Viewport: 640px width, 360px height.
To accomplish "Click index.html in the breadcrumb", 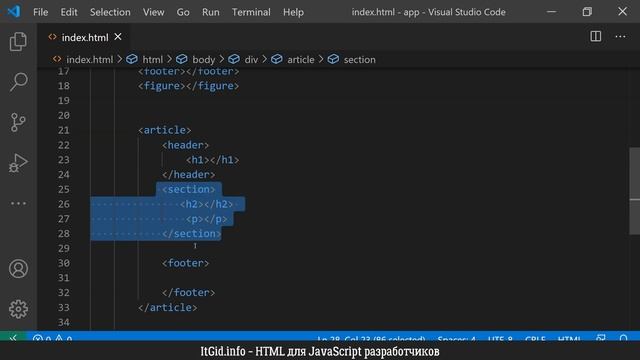I will coord(89,60).
